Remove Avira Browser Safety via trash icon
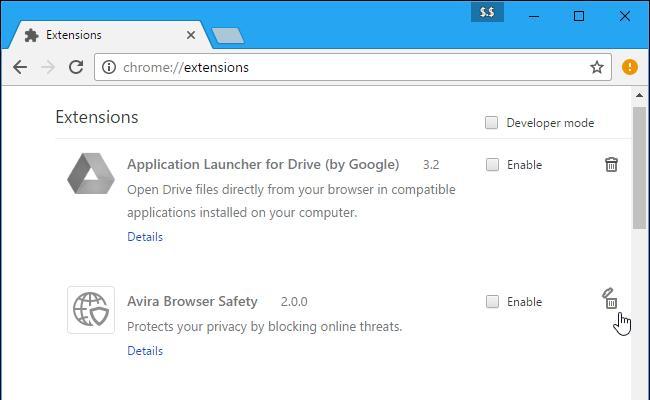 (x=610, y=299)
